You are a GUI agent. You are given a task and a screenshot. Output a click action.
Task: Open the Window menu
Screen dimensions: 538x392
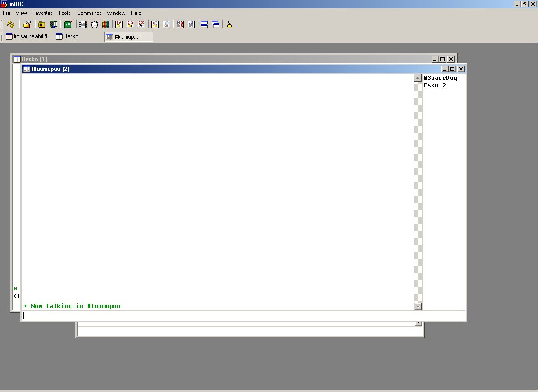point(116,13)
